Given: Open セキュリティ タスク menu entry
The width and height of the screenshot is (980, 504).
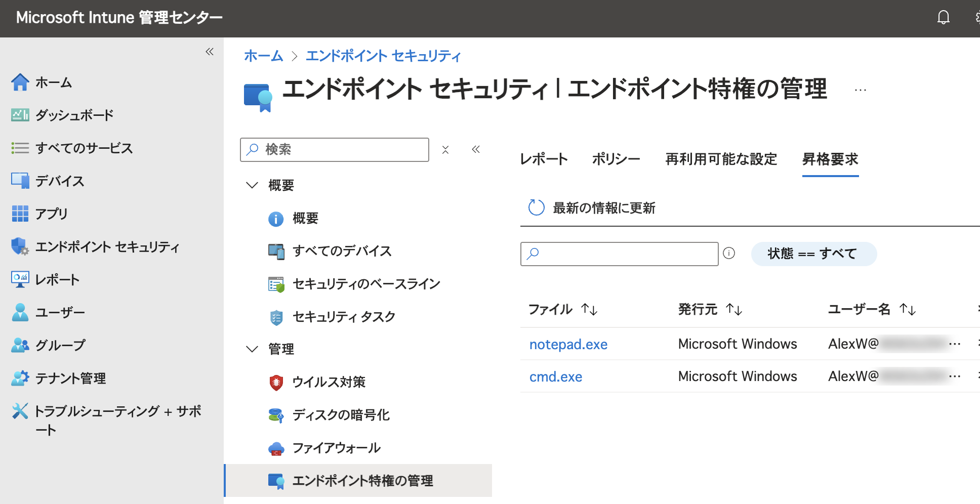Looking at the screenshot, I should coord(344,317).
